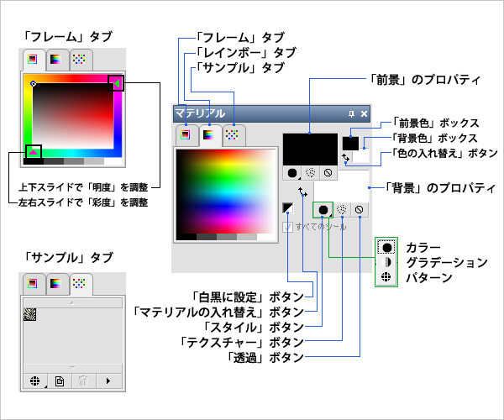
Task: Click the large black foreground properties box
Action: pos(310,150)
